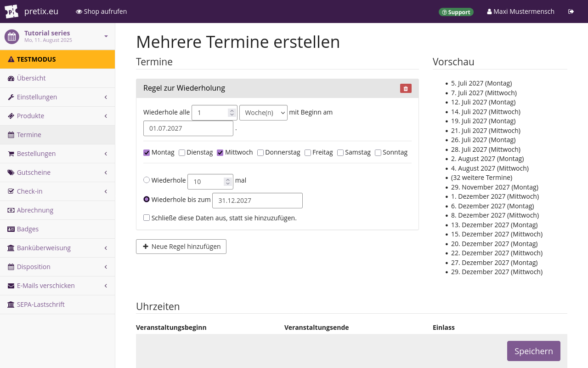Enable the Dienstag checkbox

pyautogui.click(x=182, y=153)
